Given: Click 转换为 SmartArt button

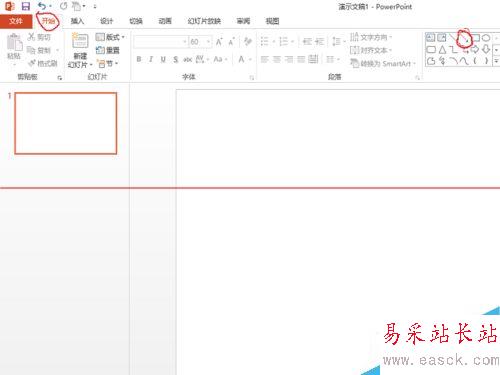Looking at the screenshot, I should [383, 63].
